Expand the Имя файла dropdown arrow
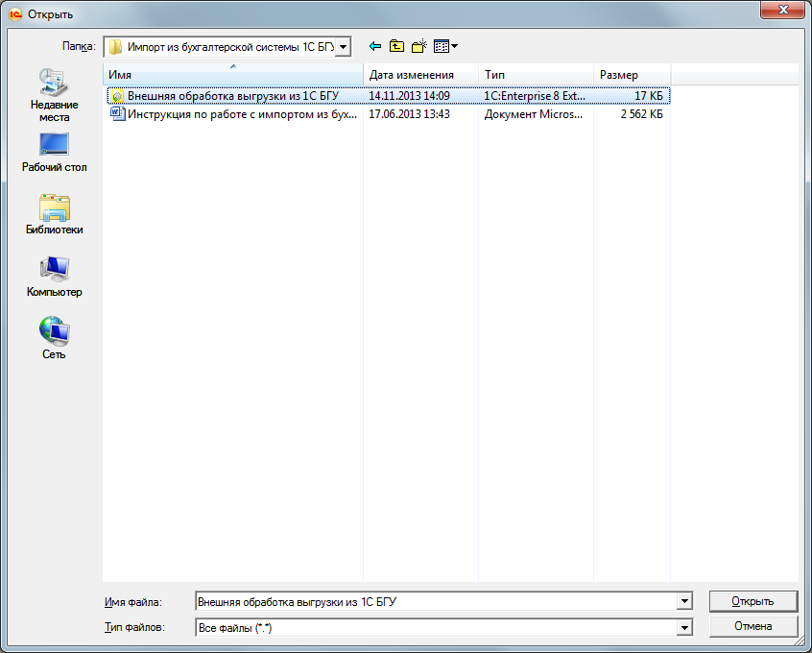 click(x=684, y=601)
